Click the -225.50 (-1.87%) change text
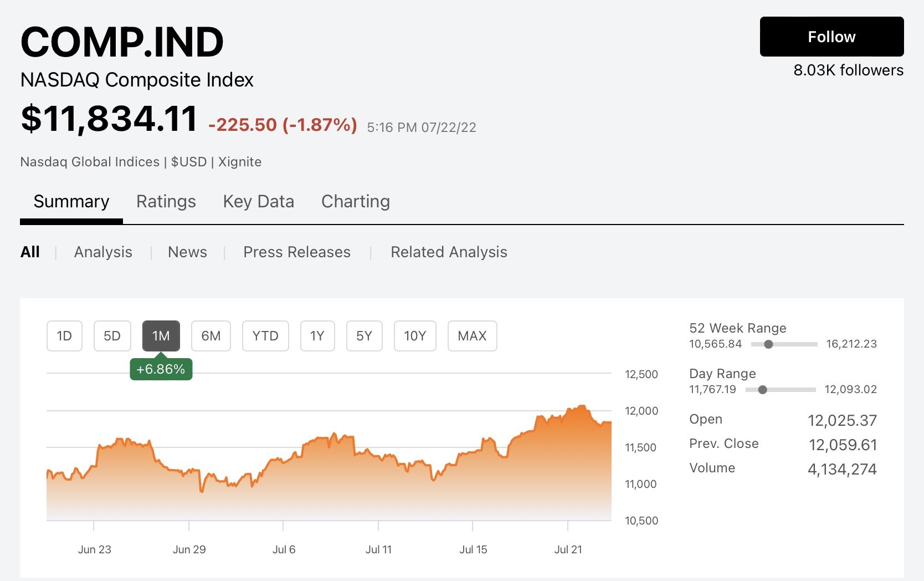Screen dimensions: 924x581 tap(283, 125)
